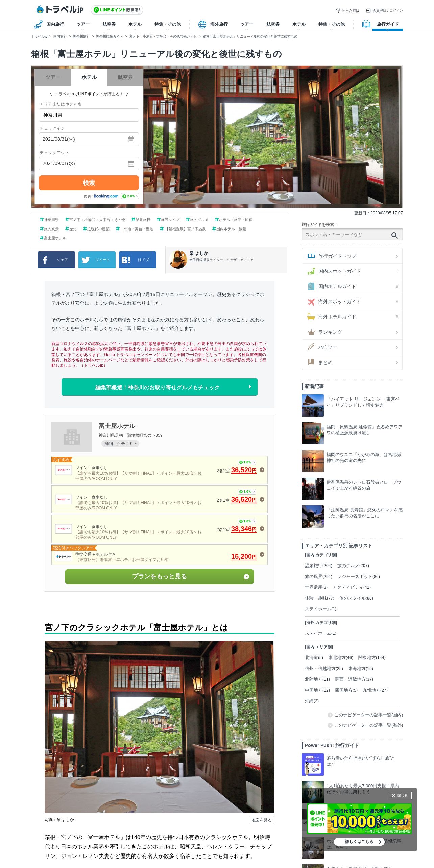Click the Booking.com 2.0% points badge
Viewport: 434px width, 868px height.
[x=130, y=196]
